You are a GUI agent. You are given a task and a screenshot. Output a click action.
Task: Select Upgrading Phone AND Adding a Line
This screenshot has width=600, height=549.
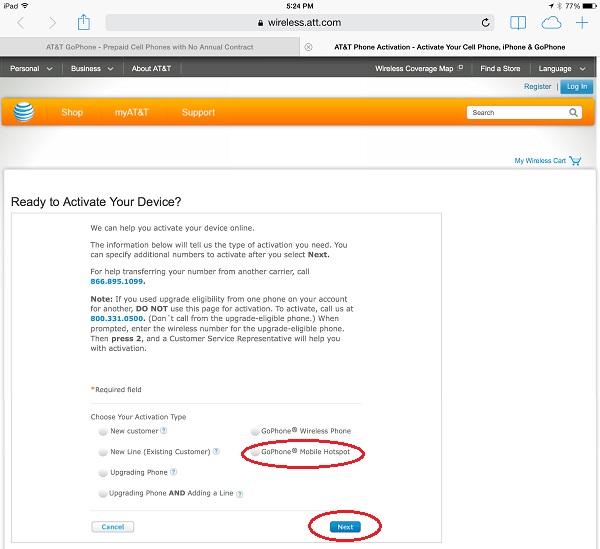tap(103, 493)
